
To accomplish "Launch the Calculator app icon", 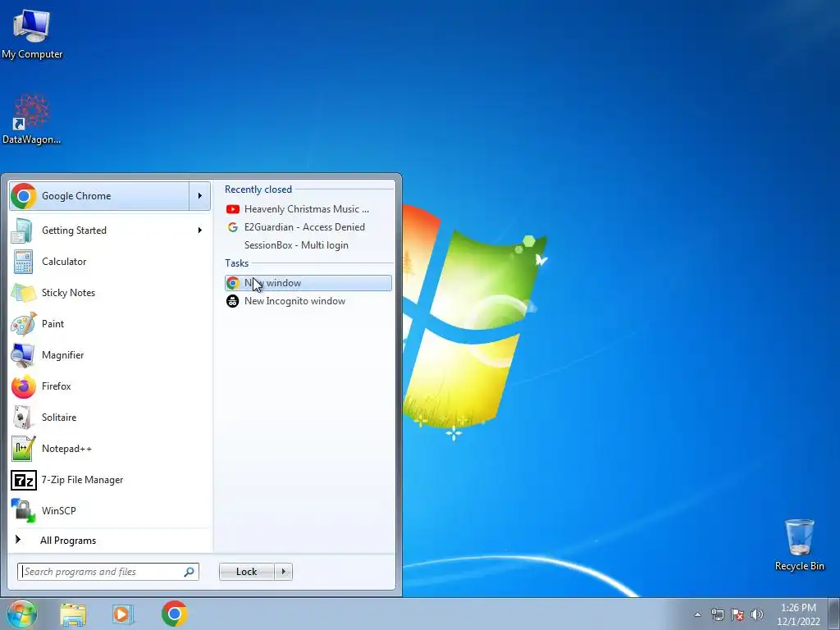I will tap(23, 262).
